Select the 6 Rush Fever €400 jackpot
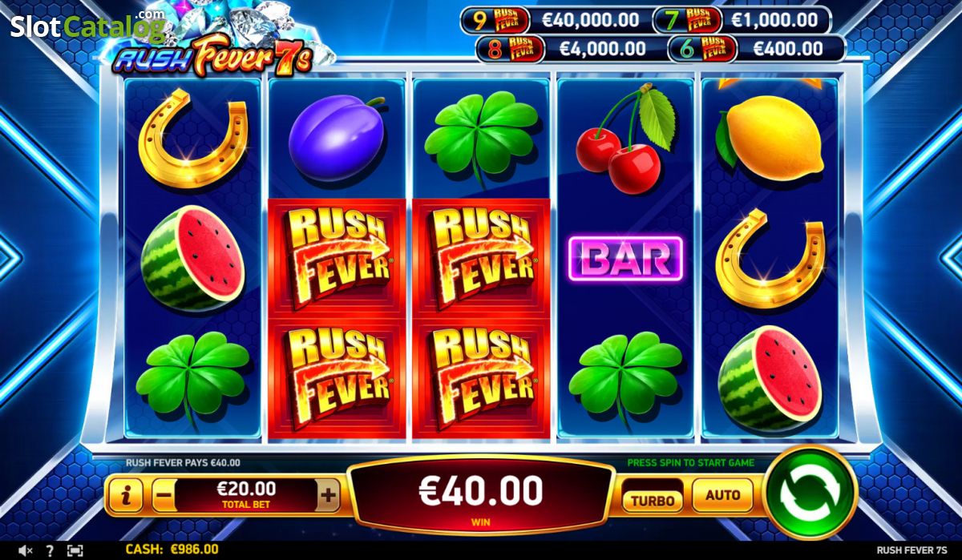 (x=758, y=49)
